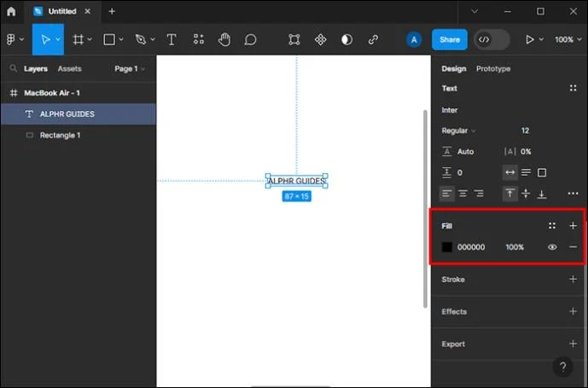Open the zoom 100% dropdown
The height and width of the screenshot is (388, 588).
pyautogui.click(x=568, y=39)
